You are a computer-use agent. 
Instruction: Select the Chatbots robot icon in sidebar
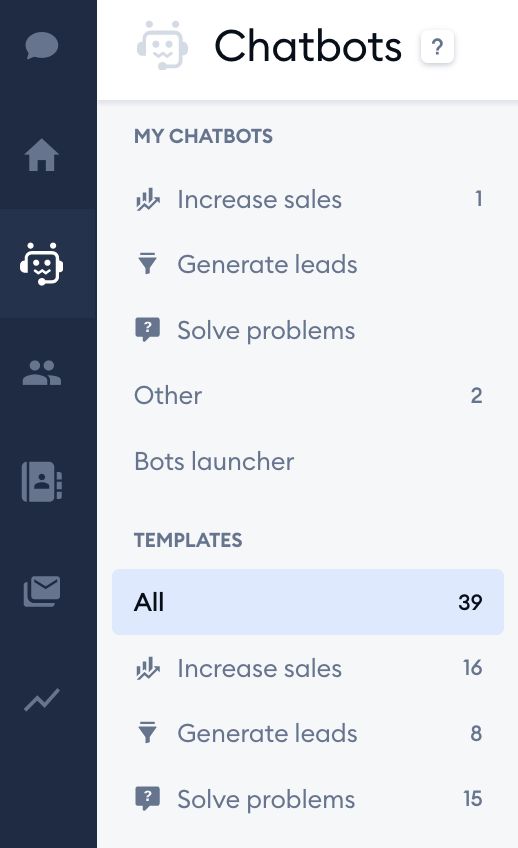point(42,264)
